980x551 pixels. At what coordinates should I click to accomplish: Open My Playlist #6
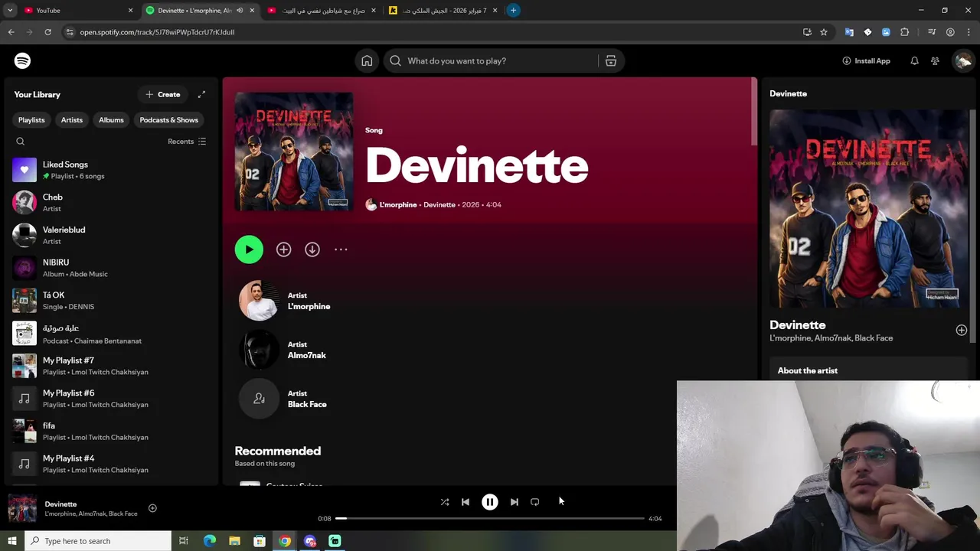[x=110, y=398]
